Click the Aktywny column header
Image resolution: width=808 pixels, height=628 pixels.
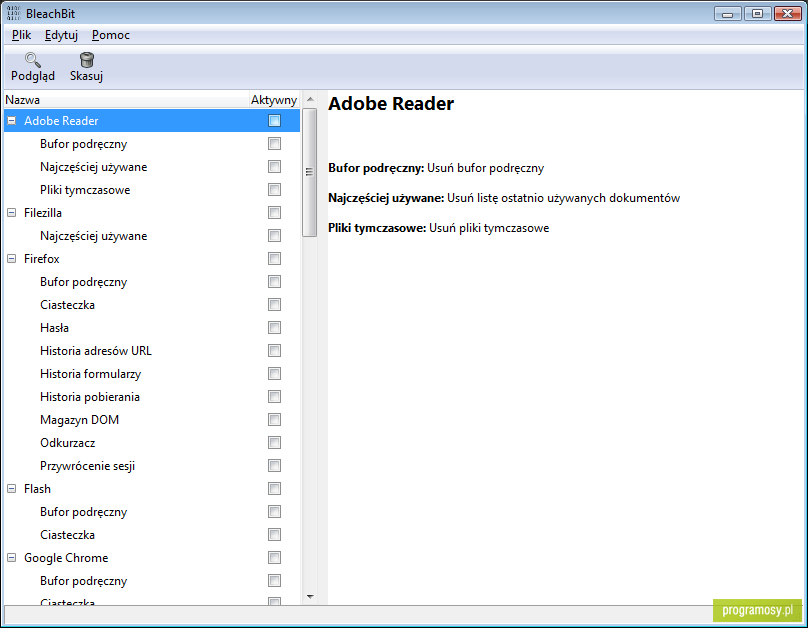click(274, 100)
